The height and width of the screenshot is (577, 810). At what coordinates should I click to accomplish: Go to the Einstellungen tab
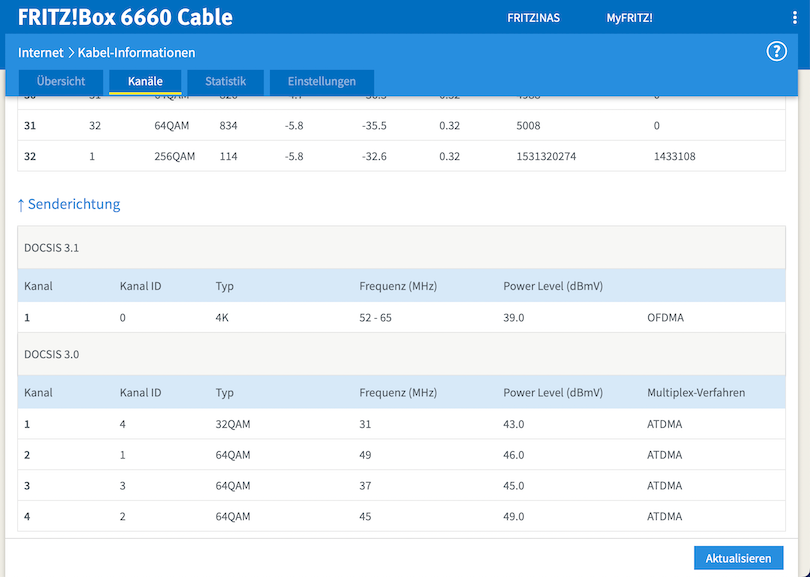321,81
